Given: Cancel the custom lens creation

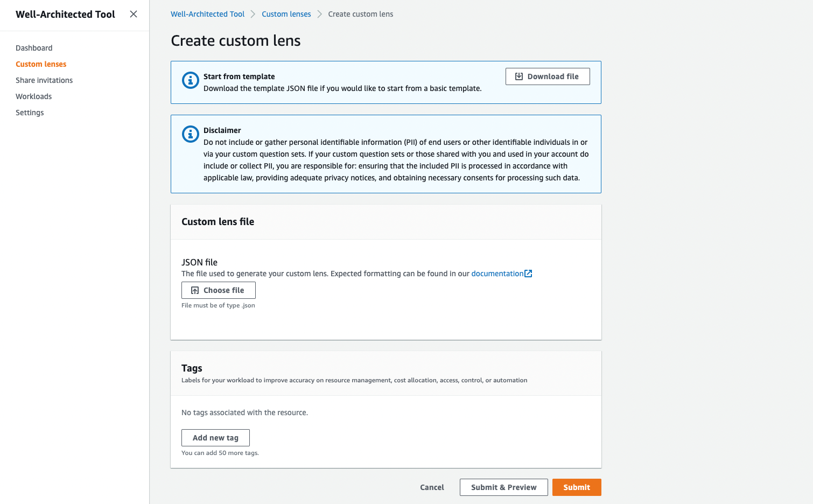Looking at the screenshot, I should pos(432,487).
